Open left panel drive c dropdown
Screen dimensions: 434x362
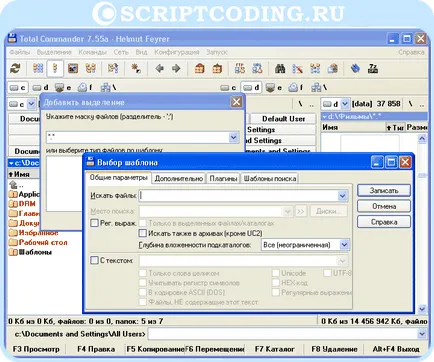point(31,104)
